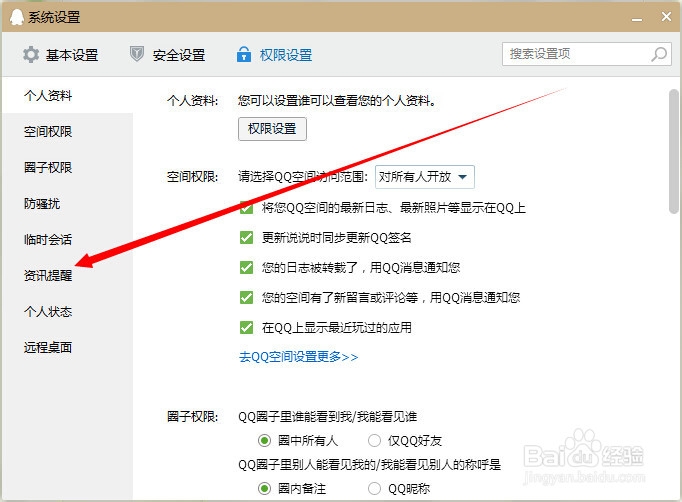Open the 对所有人开放 access range dropdown

pos(425,177)
